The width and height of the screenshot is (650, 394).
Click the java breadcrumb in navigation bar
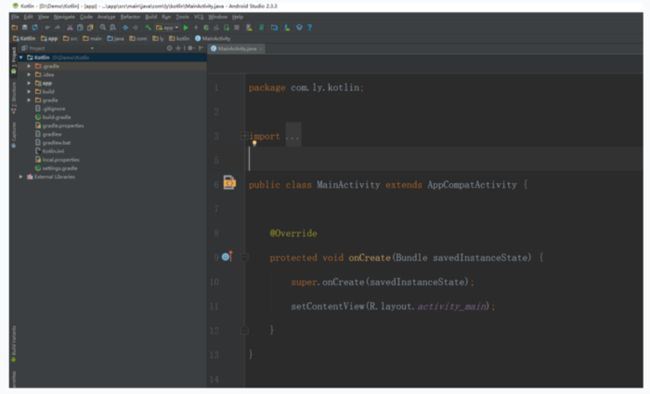tap(116, 39)
